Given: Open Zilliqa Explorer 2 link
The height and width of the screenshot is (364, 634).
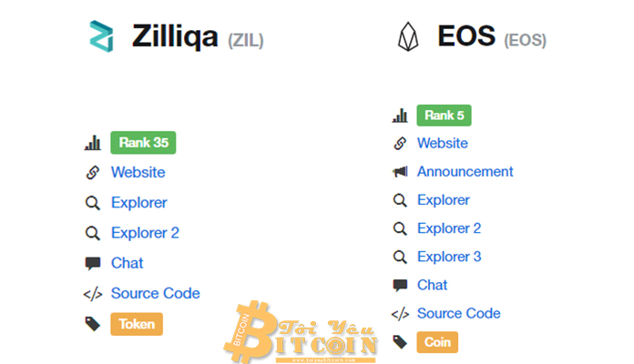Looking at the screenshot, I should pyautogui.click(x=145, y=233).
